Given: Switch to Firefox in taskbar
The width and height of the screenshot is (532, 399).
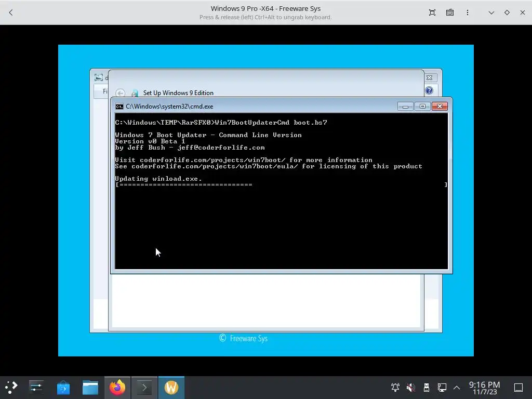Looking at the screenshot, I should pos(117,388).
